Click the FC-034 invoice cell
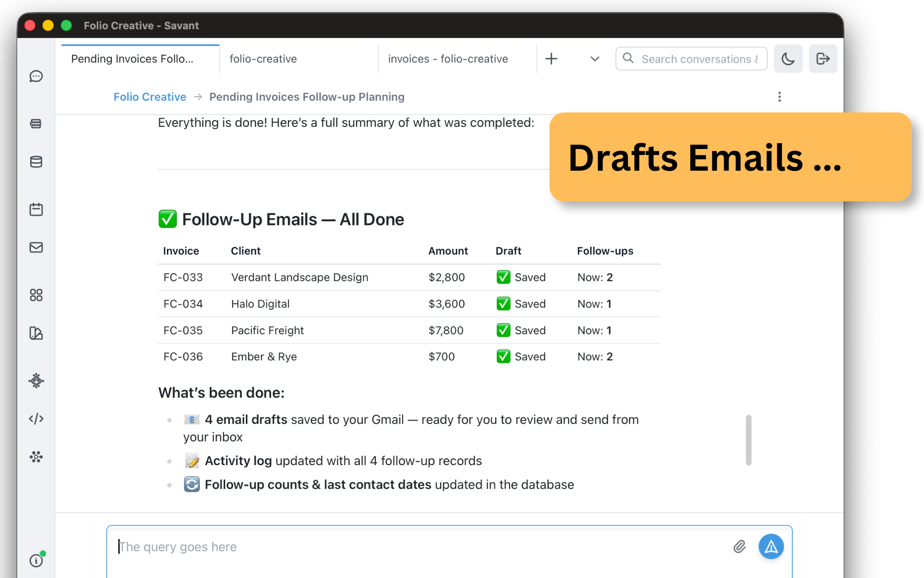This screenshot has width=924, height=578. tap(183, 304)
